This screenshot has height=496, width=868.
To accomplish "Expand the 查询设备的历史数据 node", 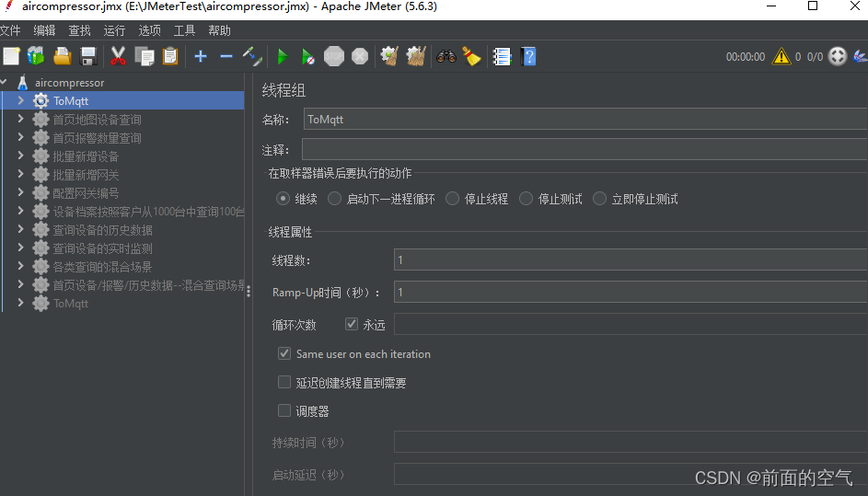I will (21, 229).
